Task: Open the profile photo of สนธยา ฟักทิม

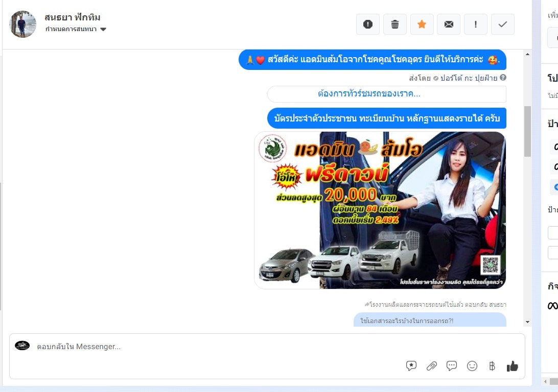Action: [22, 24]
